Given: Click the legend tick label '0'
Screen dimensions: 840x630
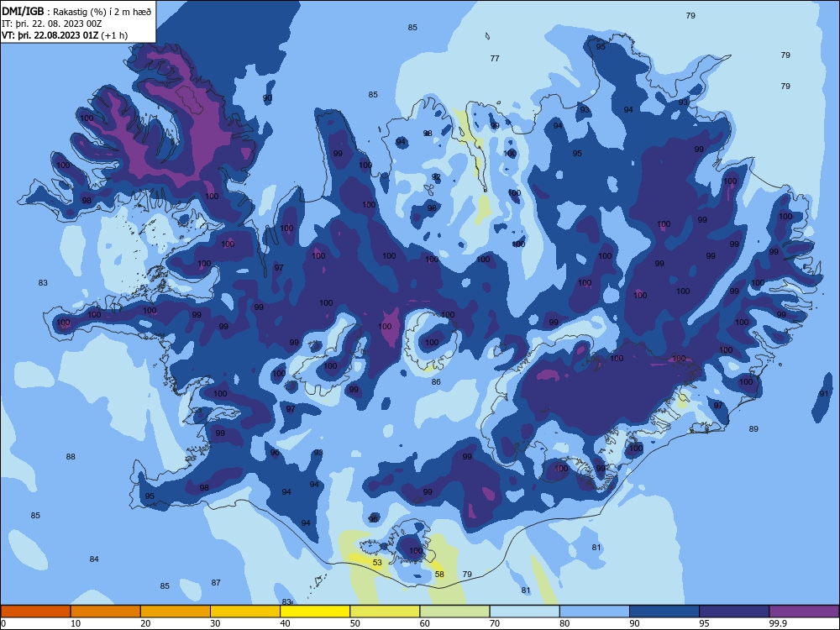Looking at the screenshot, I should pos(3,623).
